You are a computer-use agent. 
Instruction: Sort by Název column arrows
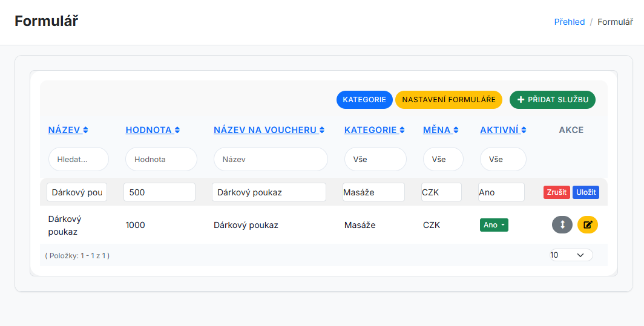point(85,130)
